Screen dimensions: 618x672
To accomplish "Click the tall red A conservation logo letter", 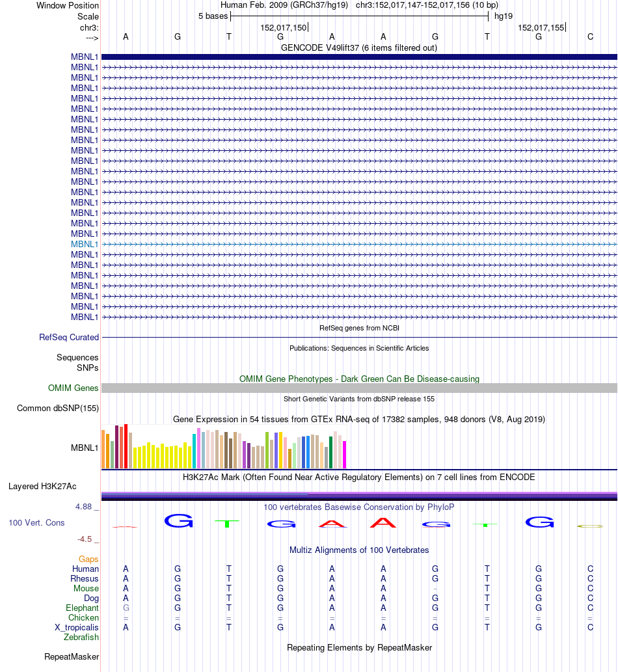I will [383, 523].
